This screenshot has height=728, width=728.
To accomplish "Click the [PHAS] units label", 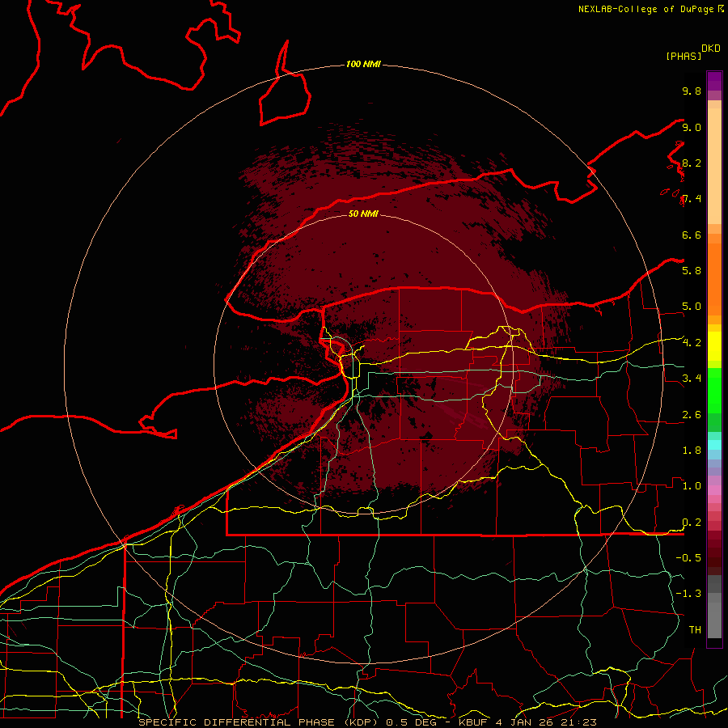I will (x=684, y=56).
